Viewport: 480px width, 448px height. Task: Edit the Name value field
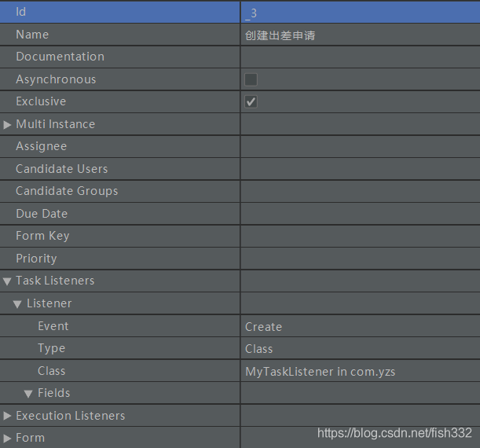[360, 35]
